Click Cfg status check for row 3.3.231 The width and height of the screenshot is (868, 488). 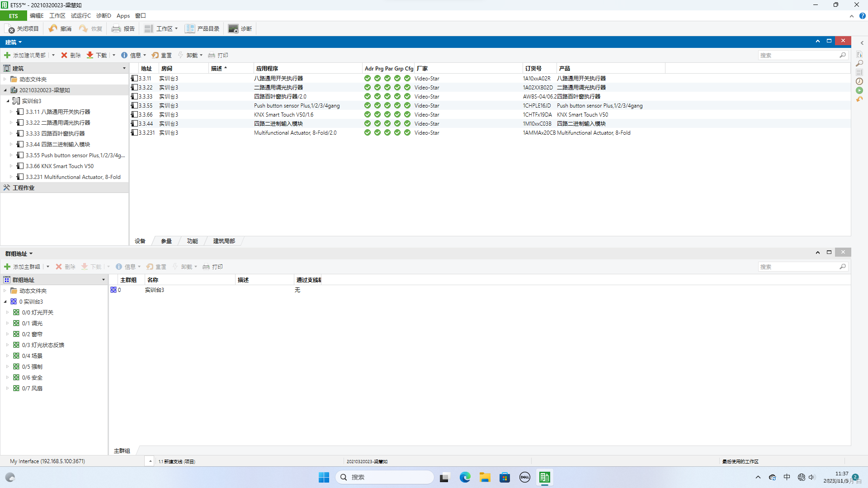point(407,132)
